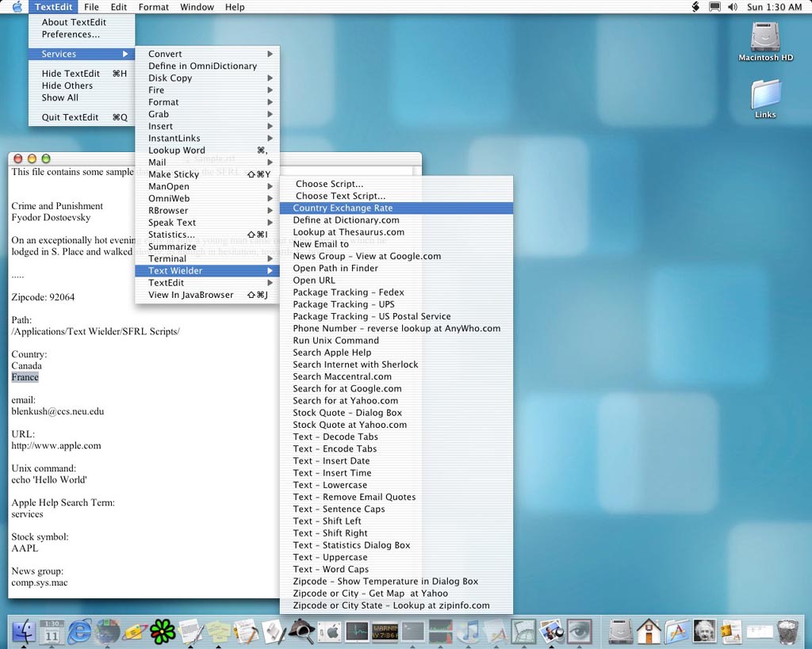Image resolution: width=812 pixels, height=649 pixels.
Task: Click the menu bar clock Sun 1:30 AM
Action: click(774, 6)
